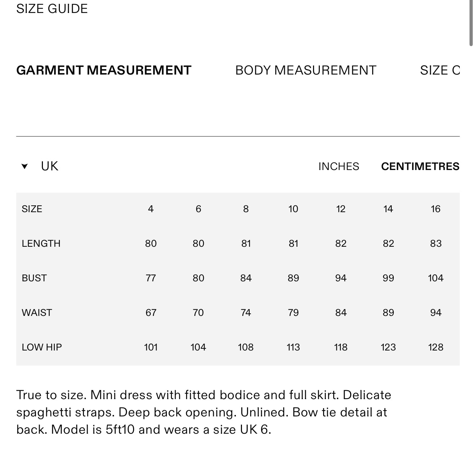Click the LOW HIP row label
This screenshot has width=476, height=460.
click(x=42, y=347)
